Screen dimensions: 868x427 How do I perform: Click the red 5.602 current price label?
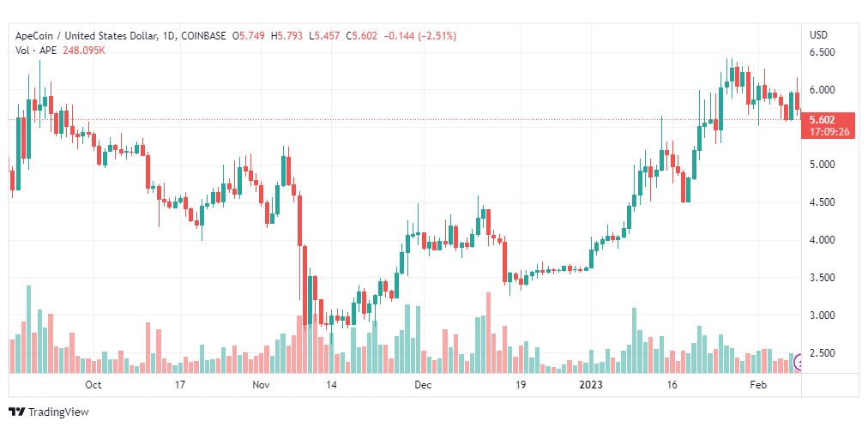click(x=823, y=119)
